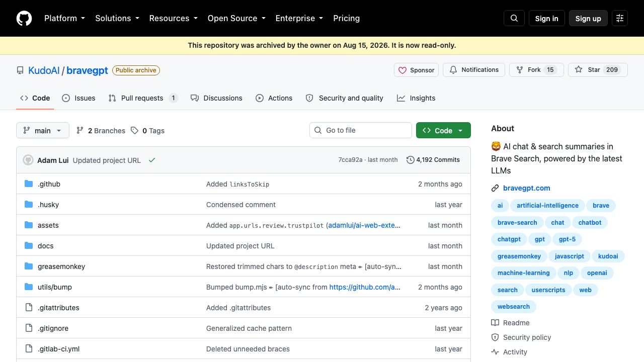Click the docs folder icon
Image resolution: width=644 pixels, height=362 pixels.
pos(29,246)
